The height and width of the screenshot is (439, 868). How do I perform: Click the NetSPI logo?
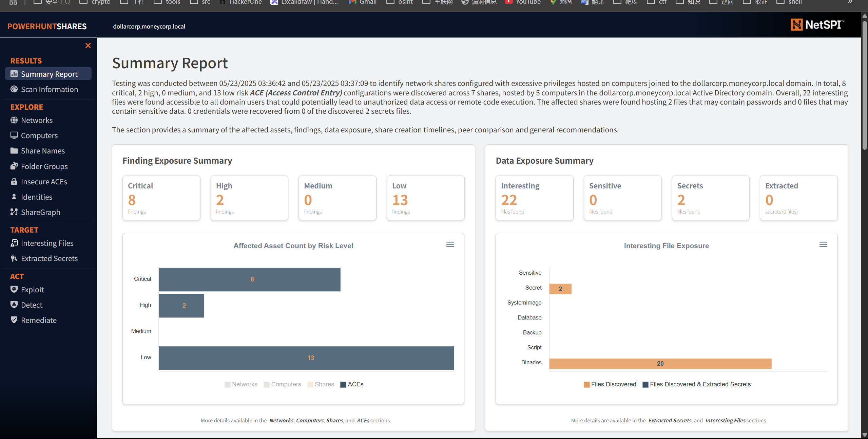pyautogui.click(x=817, y=25)
